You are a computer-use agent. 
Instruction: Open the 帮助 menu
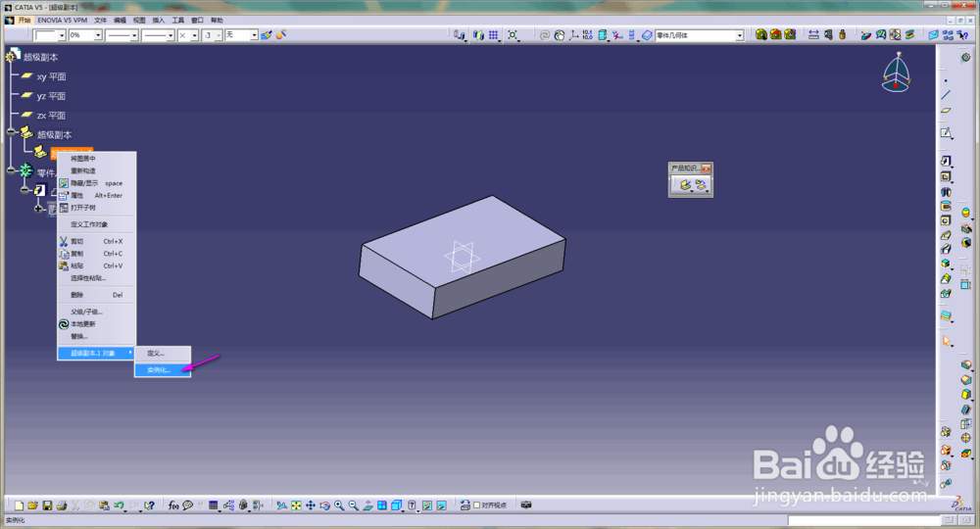[217, 20]
